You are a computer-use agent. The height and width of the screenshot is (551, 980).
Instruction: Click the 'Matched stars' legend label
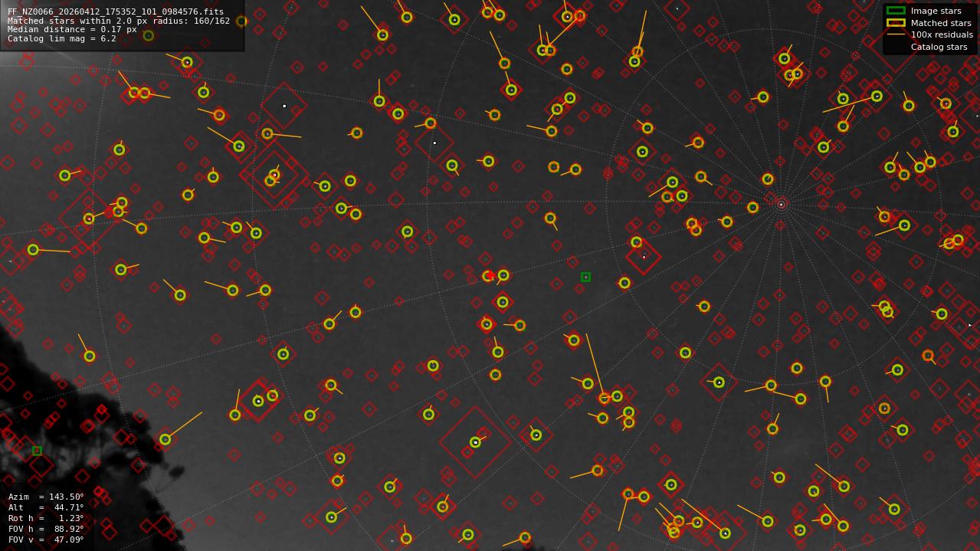(x=941, y=23)
